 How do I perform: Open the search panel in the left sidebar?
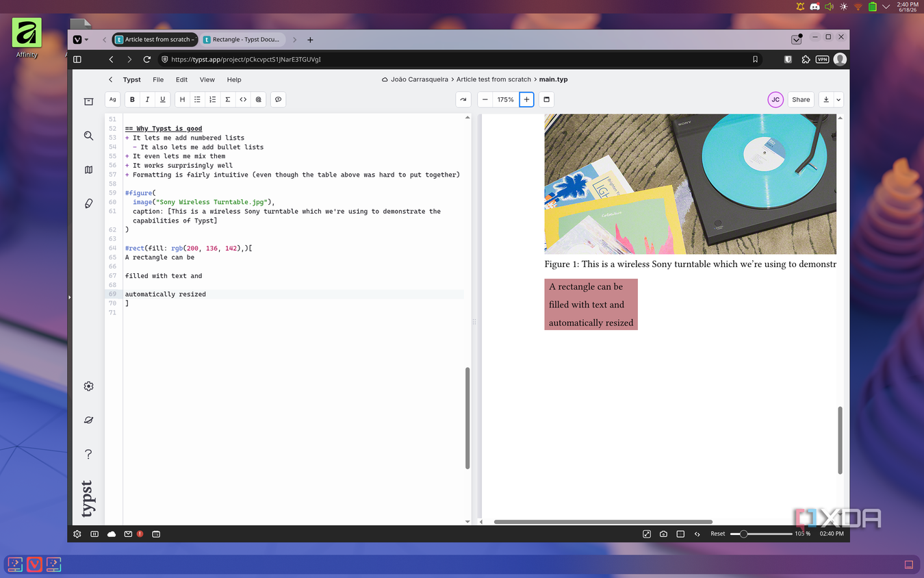[88, 136]
